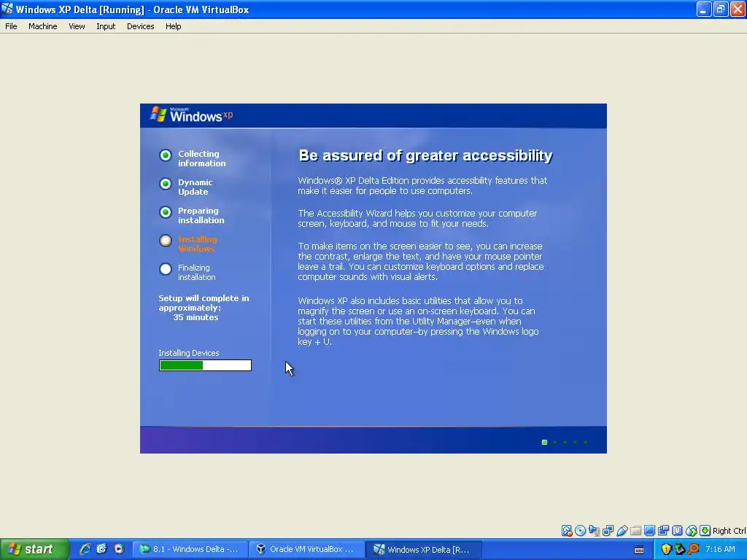Minimize the VirtualBox VM window
This screenshot has height=560, width=747.
(704, 9)
